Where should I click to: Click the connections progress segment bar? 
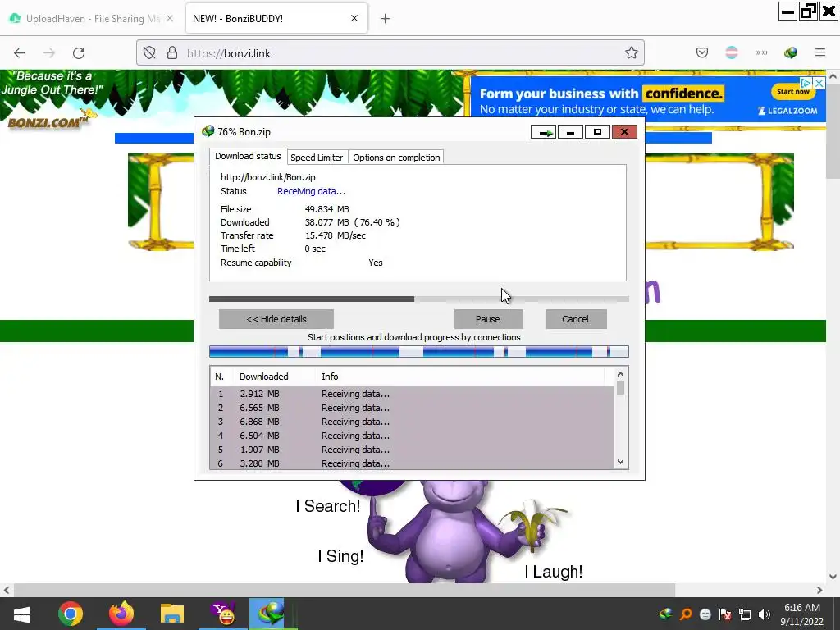click(x=419, y=352)
